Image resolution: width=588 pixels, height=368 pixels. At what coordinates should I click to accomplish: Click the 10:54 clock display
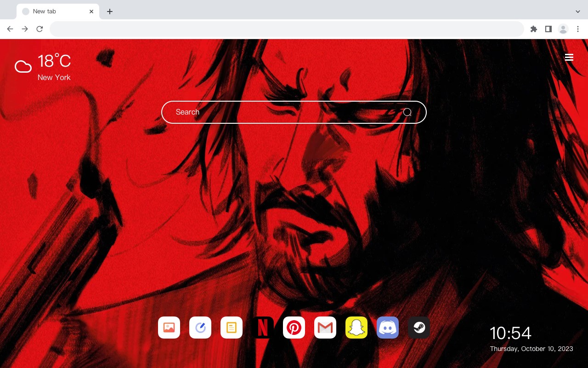tap(510, 333)
